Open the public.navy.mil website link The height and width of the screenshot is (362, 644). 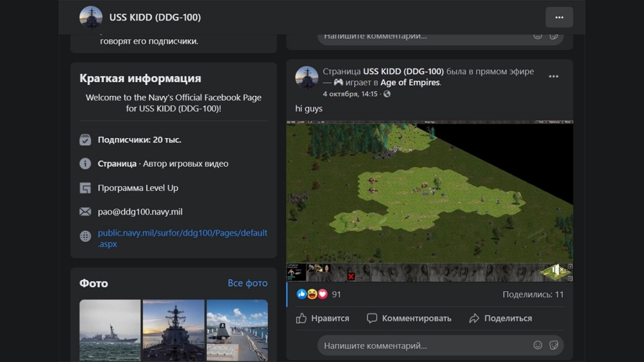pos(182,238)
